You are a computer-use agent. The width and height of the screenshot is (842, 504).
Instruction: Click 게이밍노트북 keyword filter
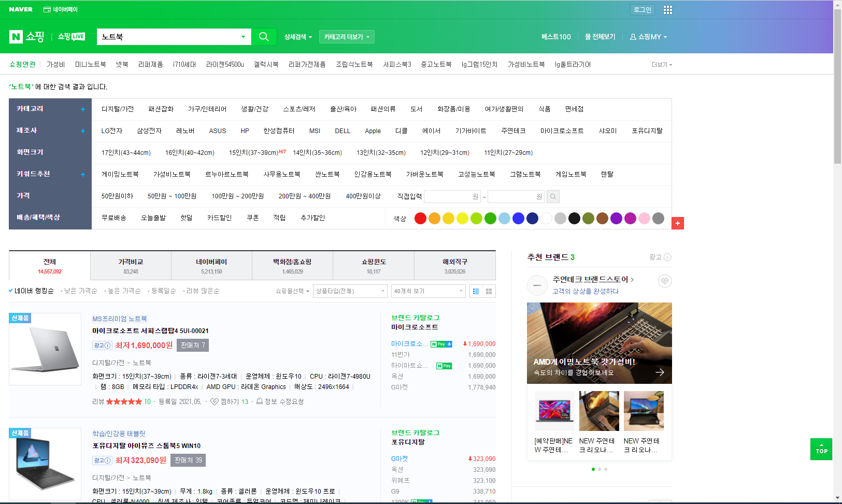click(x=120, y=175)
